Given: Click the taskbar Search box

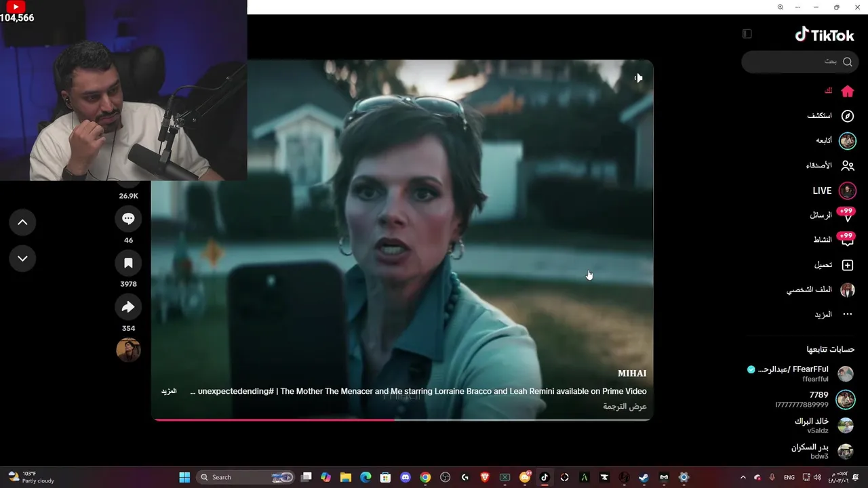Looking at the screenshot, I should click(x=245, y=477).
